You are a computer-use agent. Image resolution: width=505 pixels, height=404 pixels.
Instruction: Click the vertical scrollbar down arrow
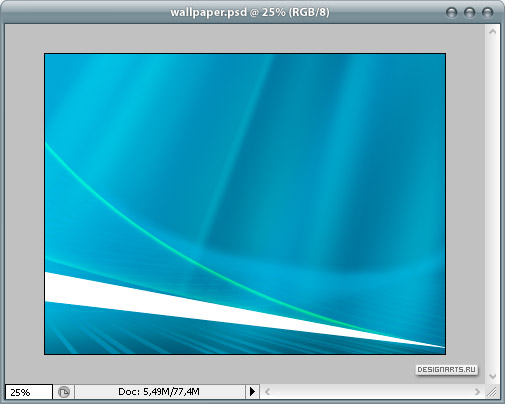pos(493,376)
